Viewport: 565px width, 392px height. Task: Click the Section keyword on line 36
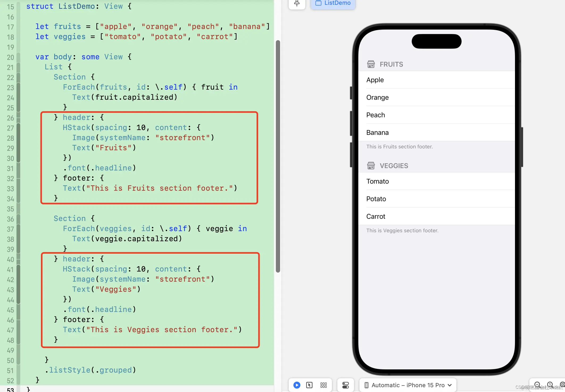70,218
